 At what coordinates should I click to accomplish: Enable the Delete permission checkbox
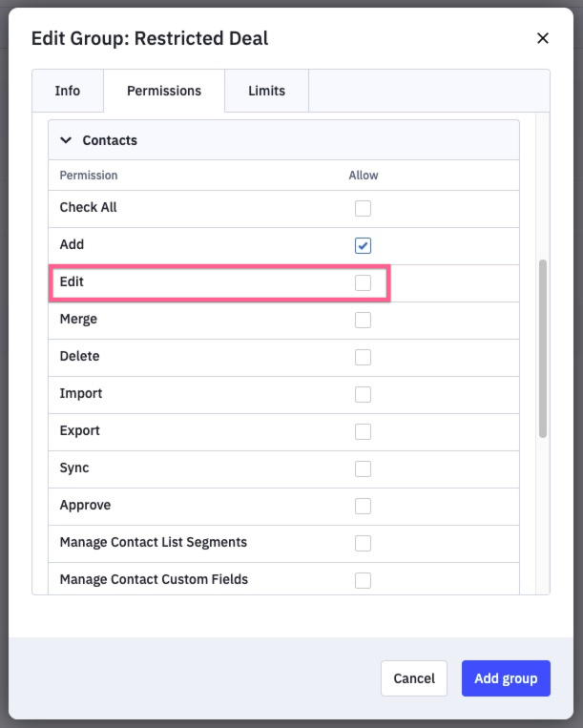(363, 357)
